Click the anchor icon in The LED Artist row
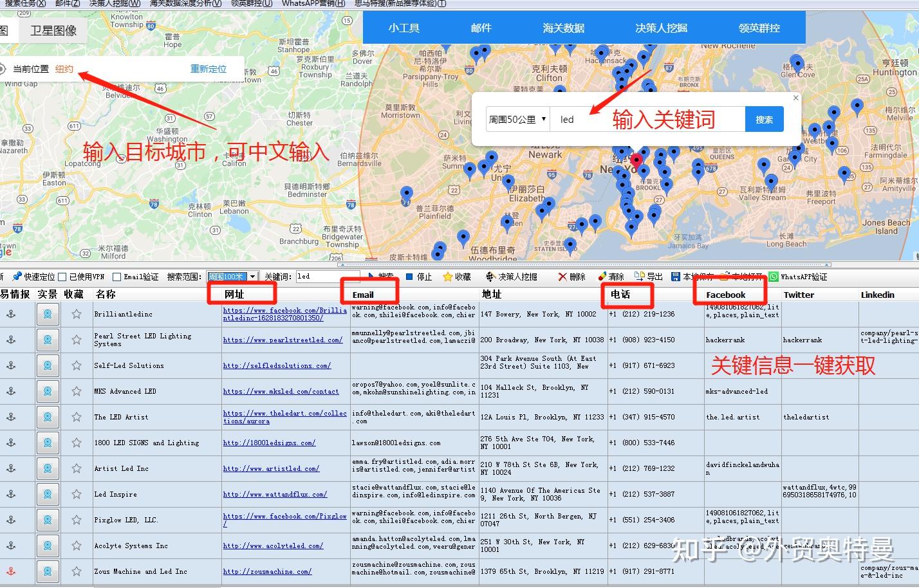The width and height of the screenshot is (919, 588). (x=11, y=417)
